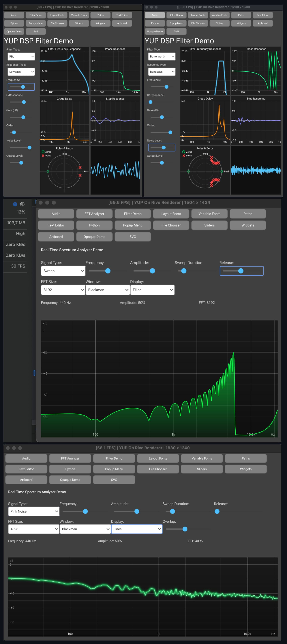Click Variable Fonts in the Butterworth window
The height and width of the screenshot is (644, 287).
[x=220, y=15]
